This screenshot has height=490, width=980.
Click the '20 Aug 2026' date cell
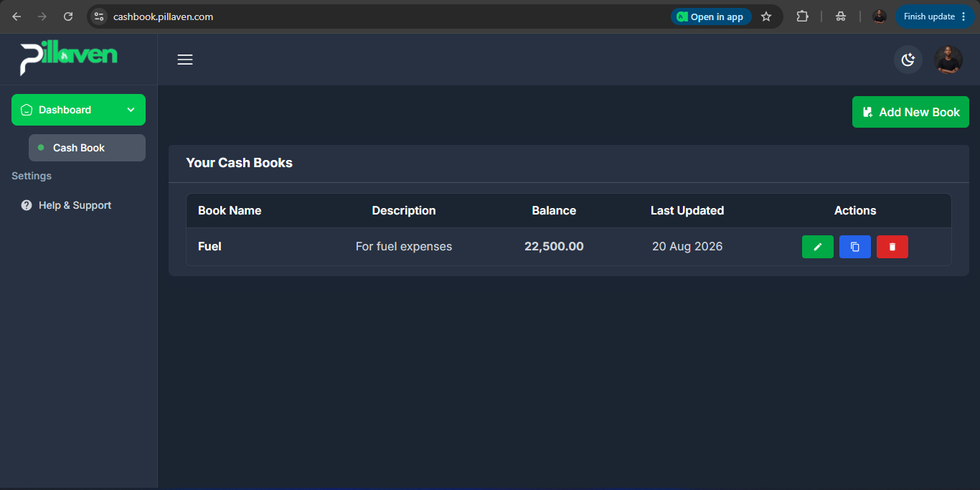687,247
